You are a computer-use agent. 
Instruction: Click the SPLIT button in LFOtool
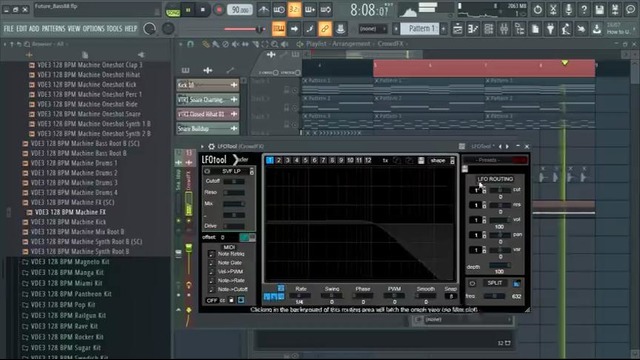[x=494, y=283]
